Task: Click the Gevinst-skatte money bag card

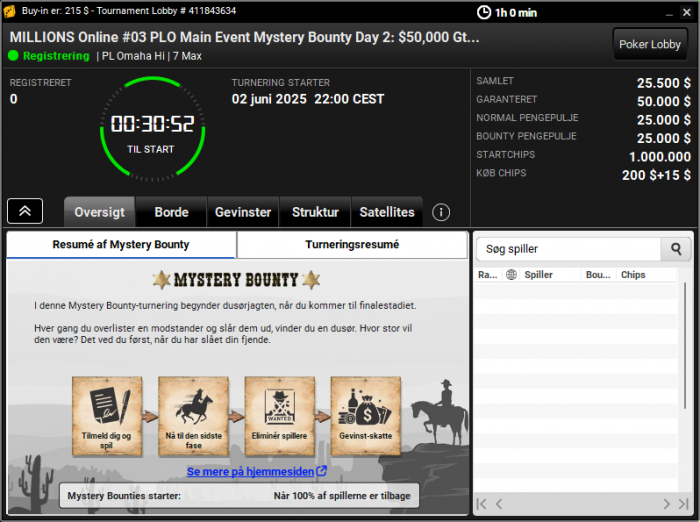Action: [366, 416]
